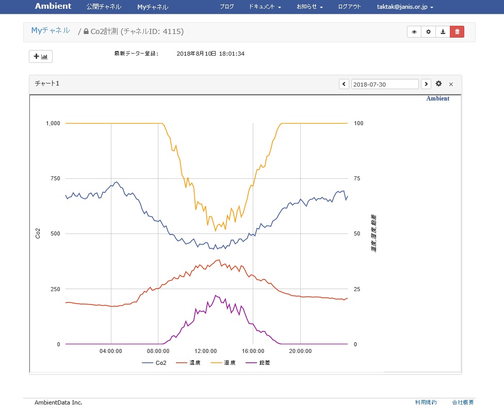This screenshot has height=420, width=504.
Task: Click the eye icon to view channel
Action: [414, 32]
